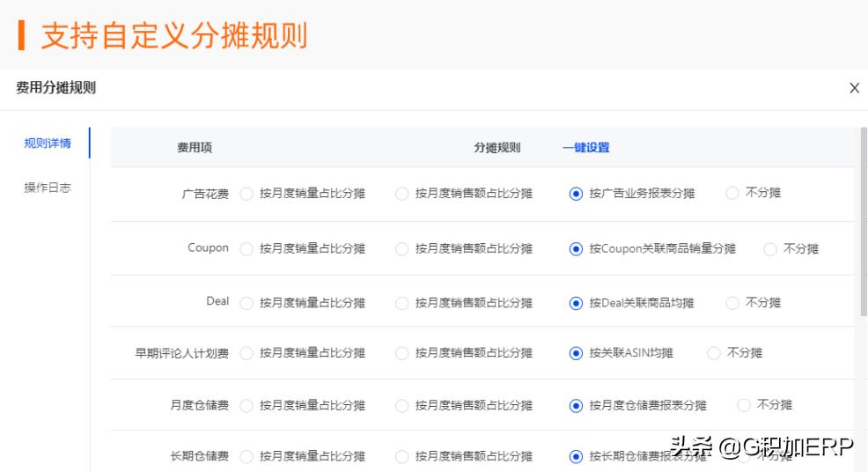Click the 支持自定义分摊规则 heading

pyautogui.click(x=173, y=35)
